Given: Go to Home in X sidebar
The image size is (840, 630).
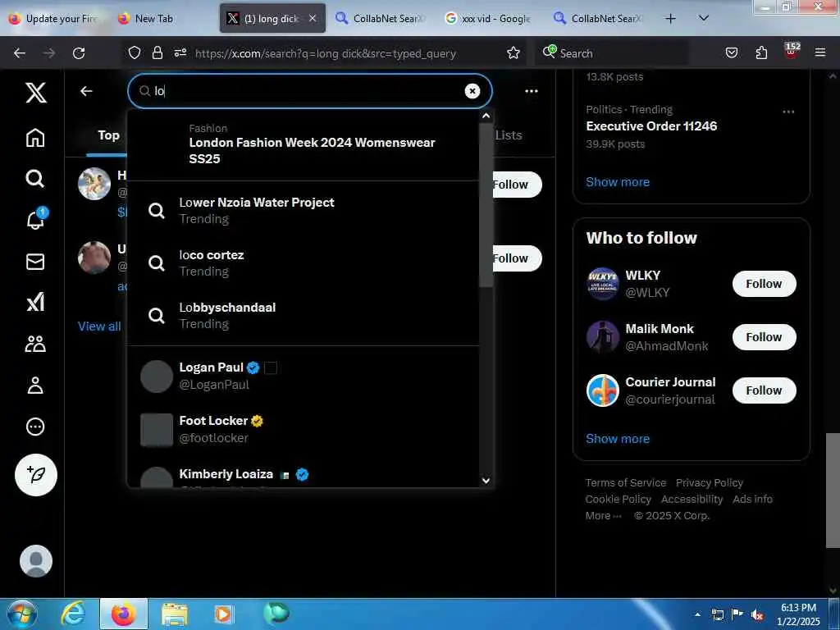Looking at the screenshot, I should (x=35, y=138).
